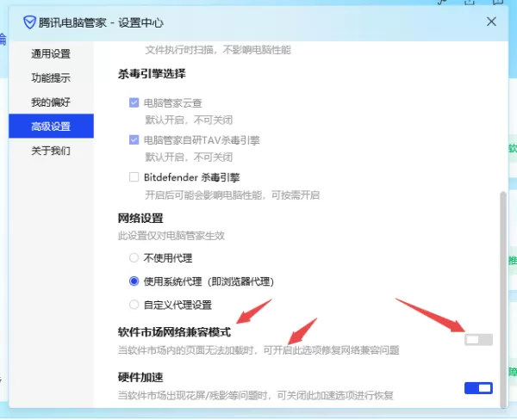Viewport: 517px width, 420px height.
Task: Click the 硬件加速 heading
Action: tap(140, 377)
